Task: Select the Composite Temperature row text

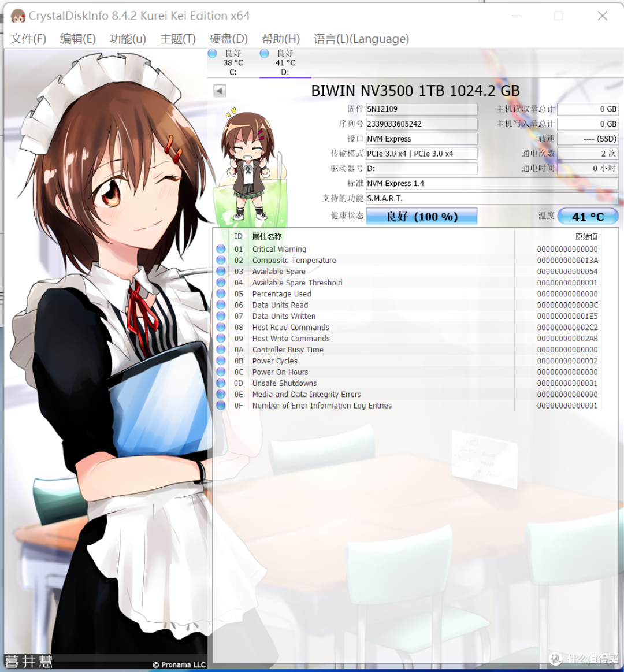Action: click(x=294, y=260)
